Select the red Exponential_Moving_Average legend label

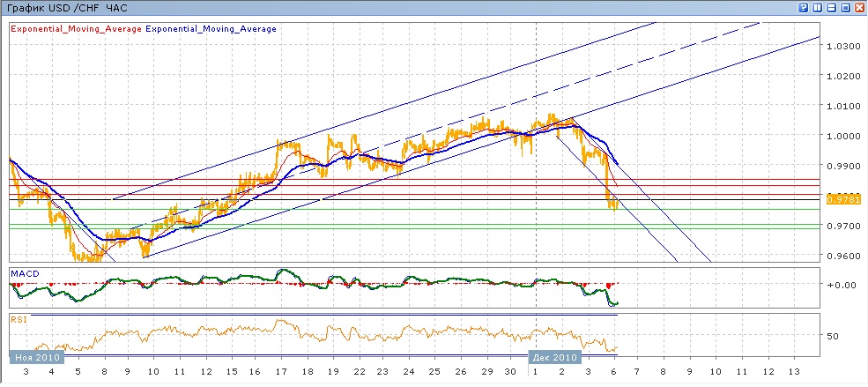[75, 29]
